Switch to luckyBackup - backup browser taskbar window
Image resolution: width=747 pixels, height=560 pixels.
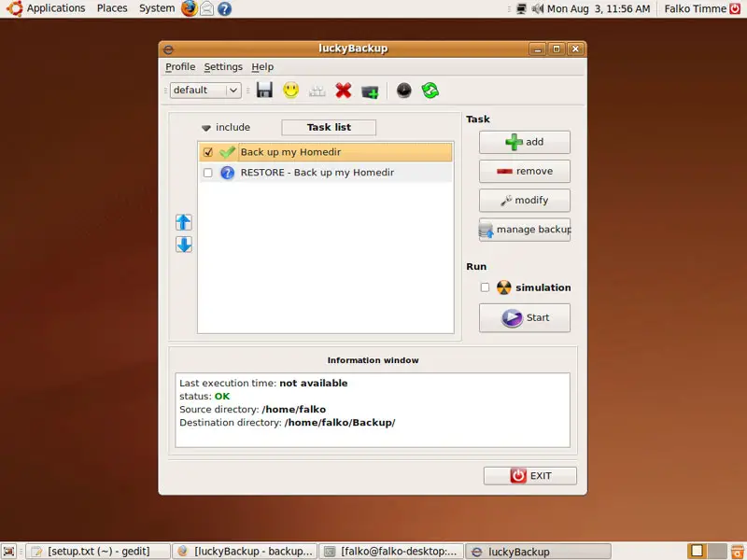point(245,552)
